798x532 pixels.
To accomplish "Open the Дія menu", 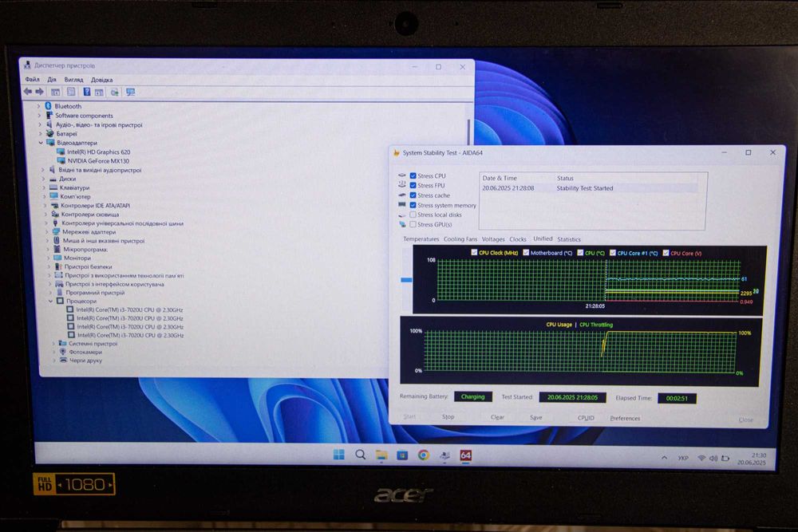I will click(52, 80).
